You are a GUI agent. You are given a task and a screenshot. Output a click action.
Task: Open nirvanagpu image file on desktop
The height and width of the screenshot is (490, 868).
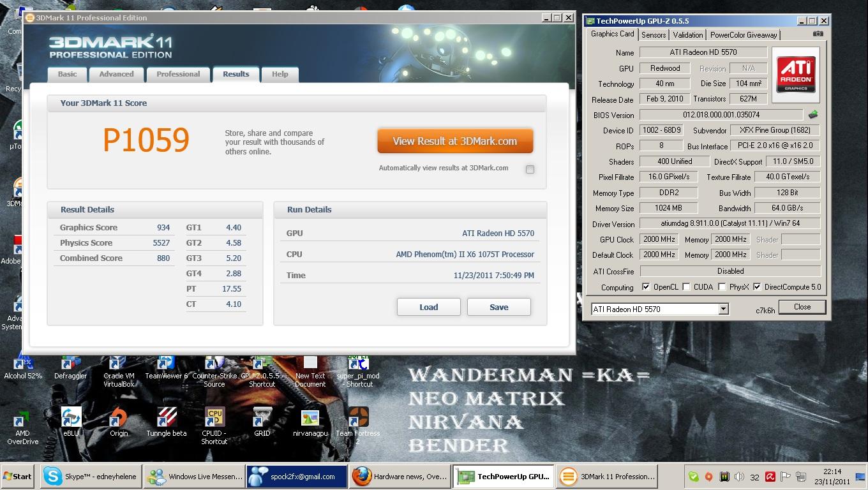tap(310, 422)
